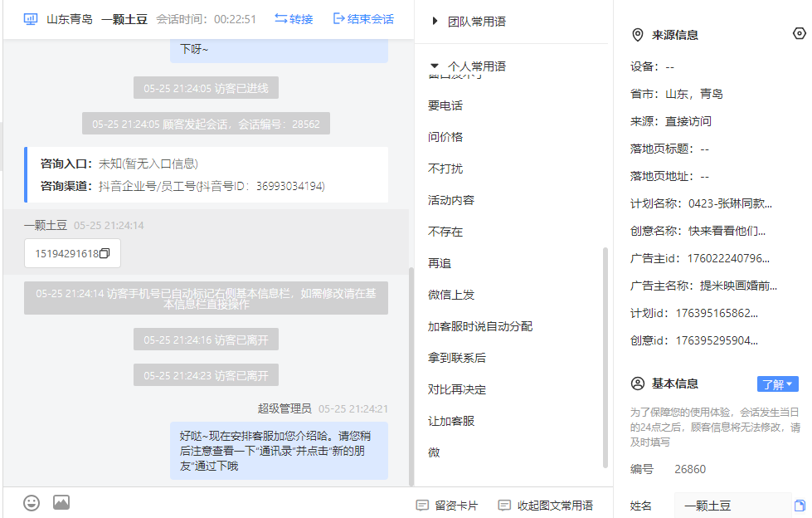
Task: Open the settings hexagon icon near 来源信息
Action: pos(799,33)
